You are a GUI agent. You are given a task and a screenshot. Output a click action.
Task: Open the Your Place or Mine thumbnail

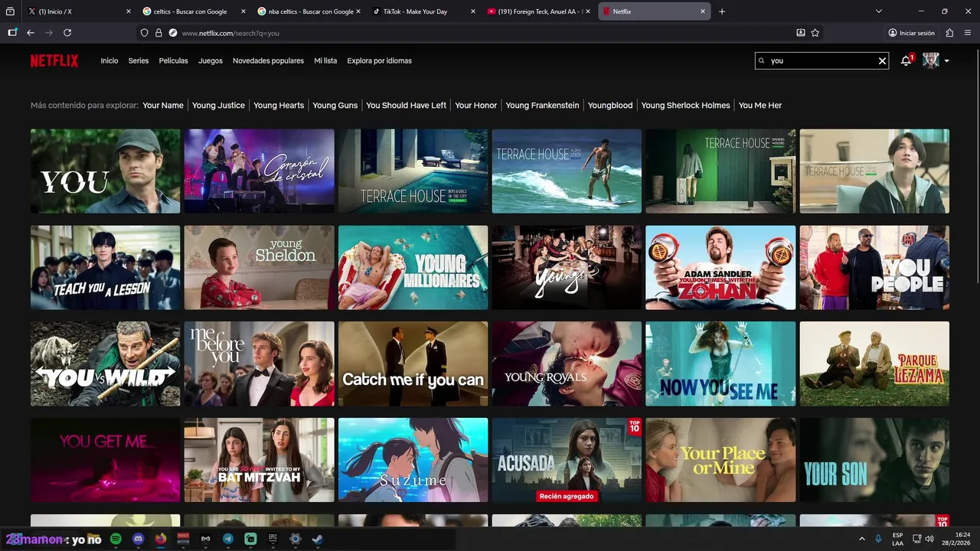tap(720, 460)
